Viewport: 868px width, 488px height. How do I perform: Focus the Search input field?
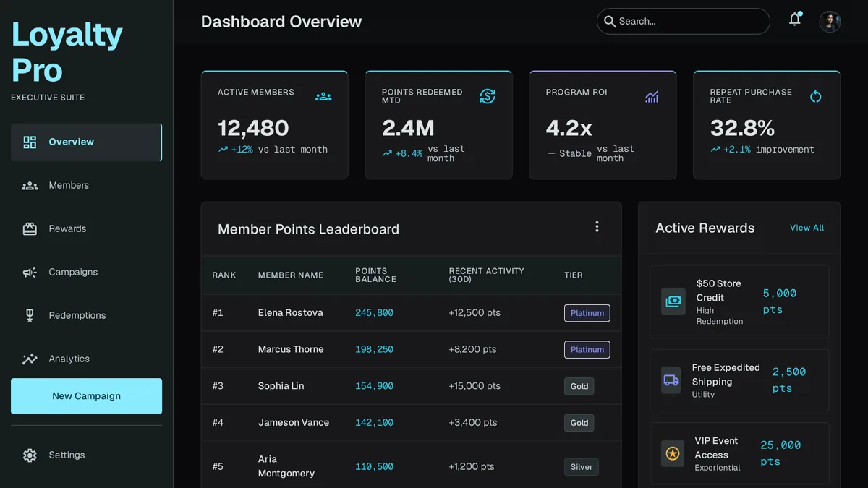(x=683, y=22)
